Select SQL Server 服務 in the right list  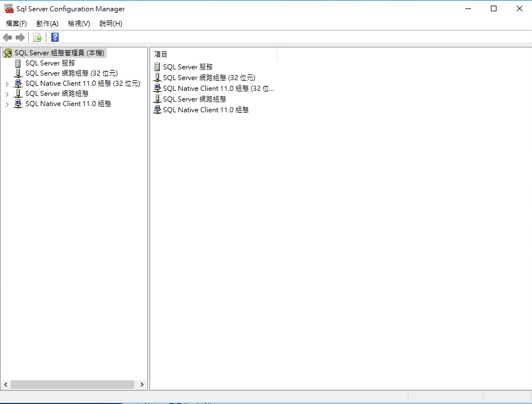coord(188,67)
